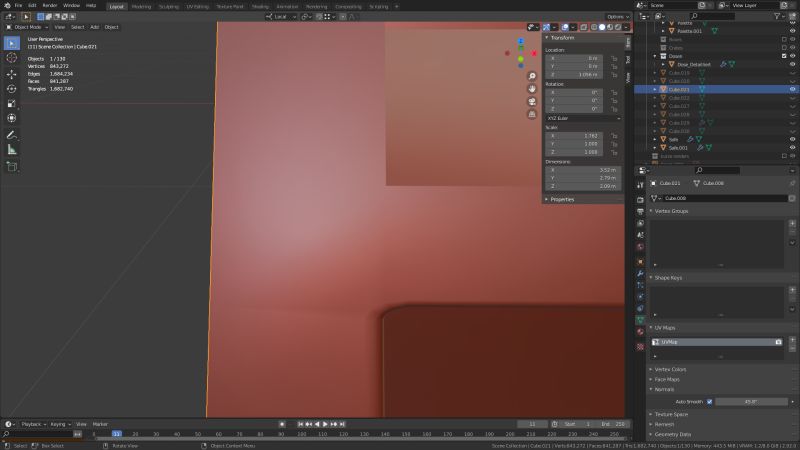The width and height of the screenshot is (800, 450).
Task: Select the Select Box tool
Action: pyautogui.click(x=12, y=43)
